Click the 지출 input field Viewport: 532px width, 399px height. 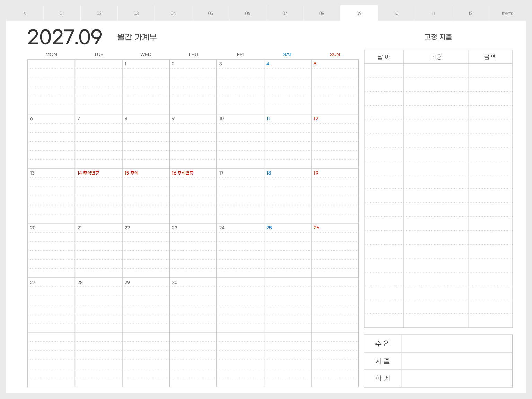point(457,361)
